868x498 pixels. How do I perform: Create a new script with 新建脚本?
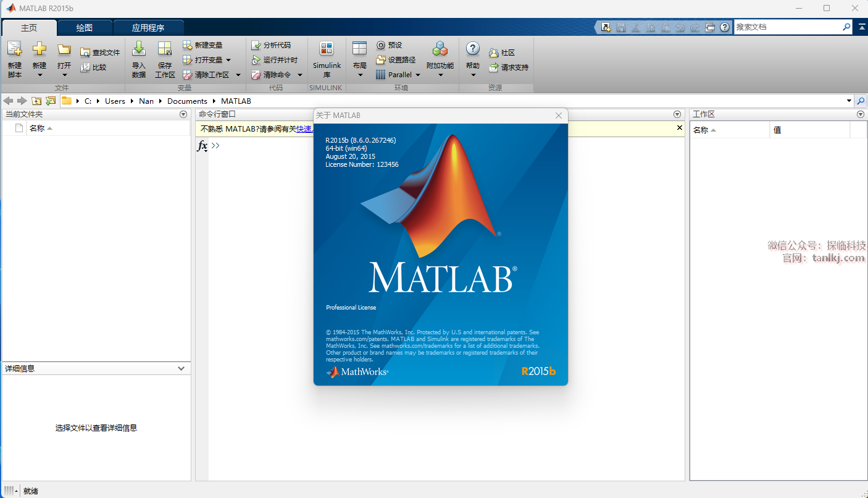[x=15, y=59]
